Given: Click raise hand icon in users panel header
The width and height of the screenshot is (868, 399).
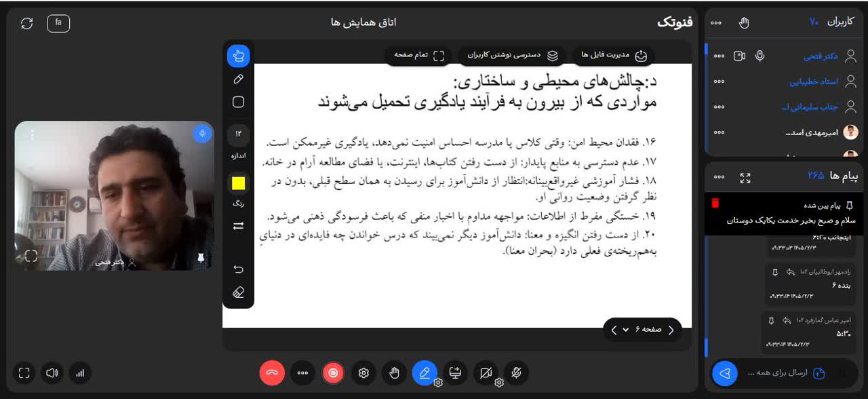Looking at the screenshot, I should click(744, 23).
